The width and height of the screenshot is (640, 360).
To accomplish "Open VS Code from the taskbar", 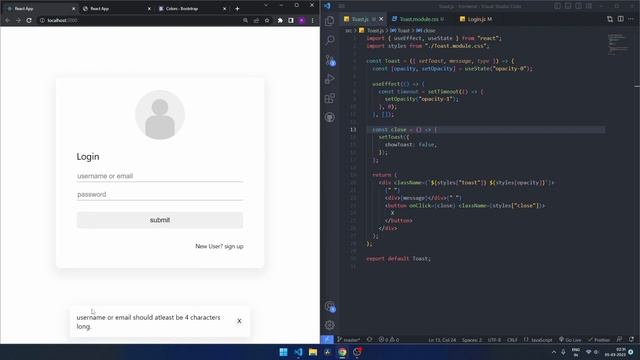I will [298, 352].
